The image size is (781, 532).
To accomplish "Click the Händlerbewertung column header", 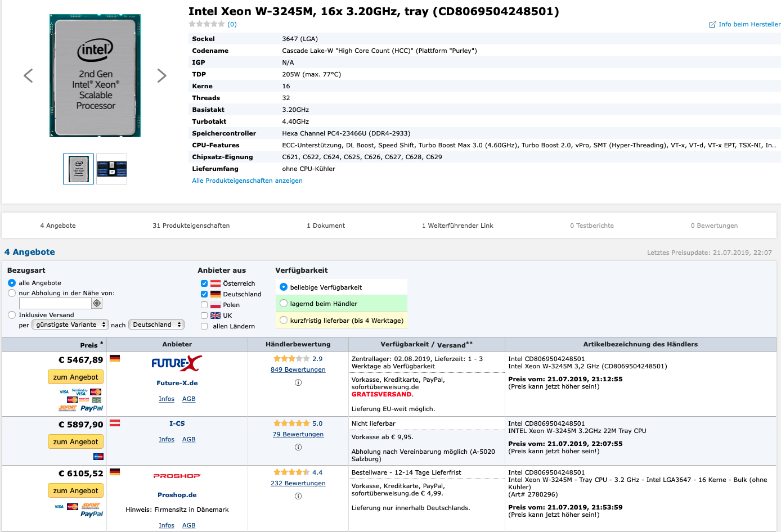I will (298, 344).
